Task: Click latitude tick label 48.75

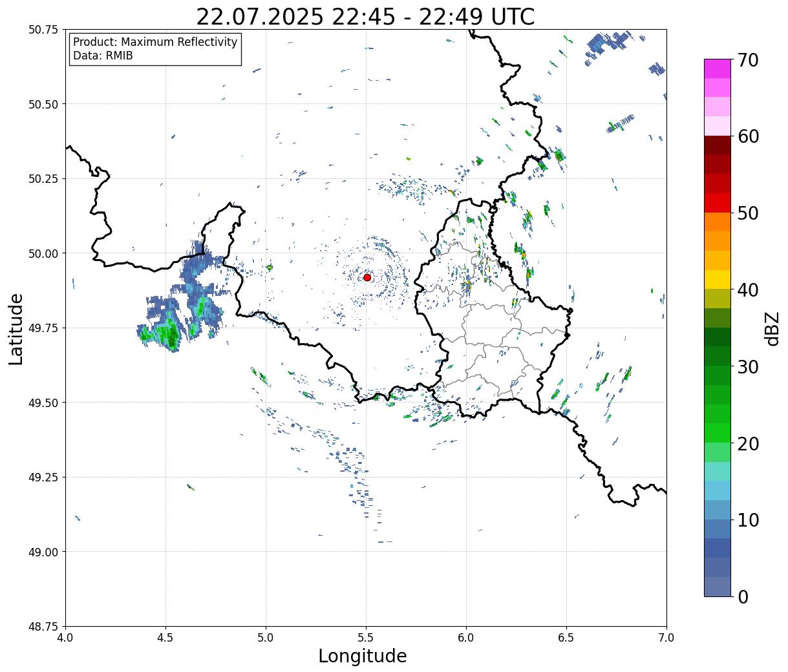Action: pyautogui.click(x=44, y=627)
